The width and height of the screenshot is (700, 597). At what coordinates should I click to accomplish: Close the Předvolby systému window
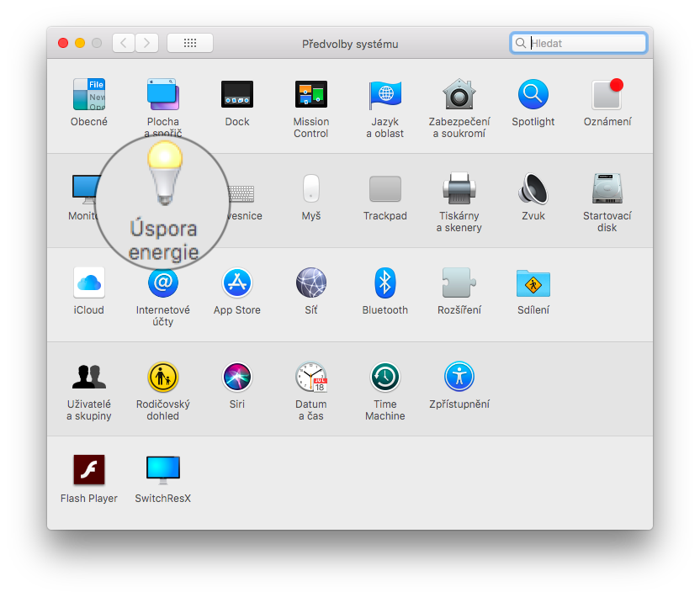pos(63,43)
